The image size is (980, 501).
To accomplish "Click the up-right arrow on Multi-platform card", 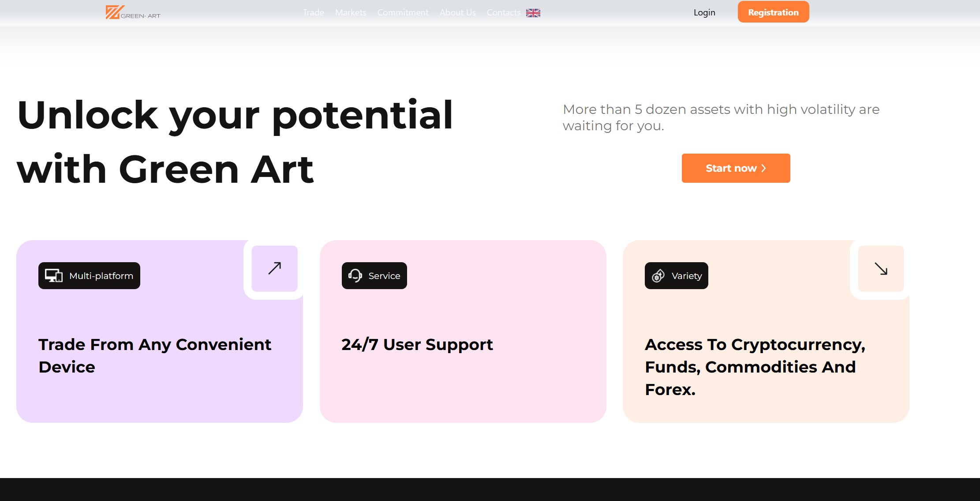I will (274, 268).
